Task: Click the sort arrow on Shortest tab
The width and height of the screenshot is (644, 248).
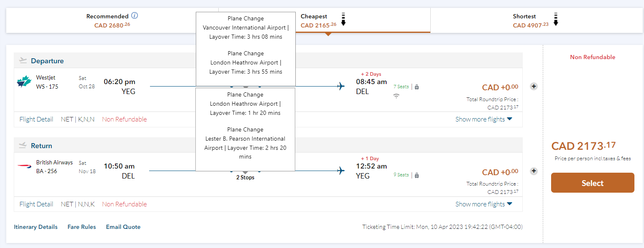Action: 556,20
